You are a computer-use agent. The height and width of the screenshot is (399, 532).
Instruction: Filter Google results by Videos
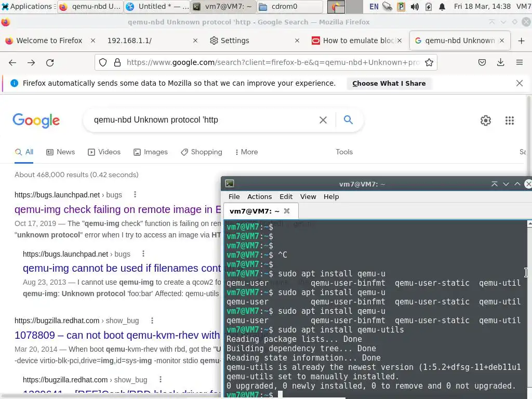[x=104, y=152]
